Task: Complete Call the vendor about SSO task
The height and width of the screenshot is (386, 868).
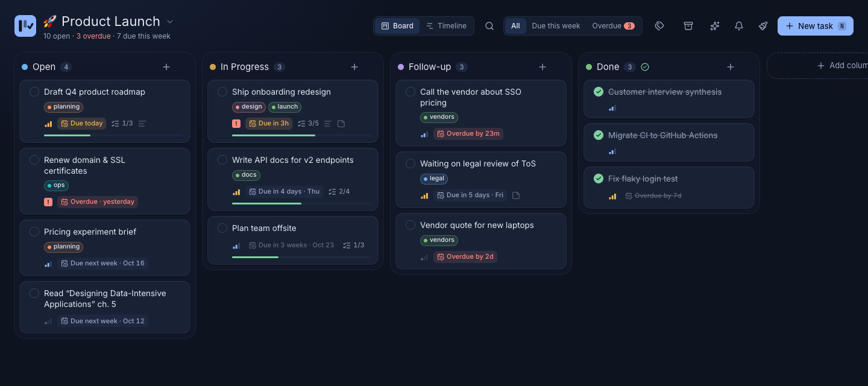Action: [x=410, y=92]
